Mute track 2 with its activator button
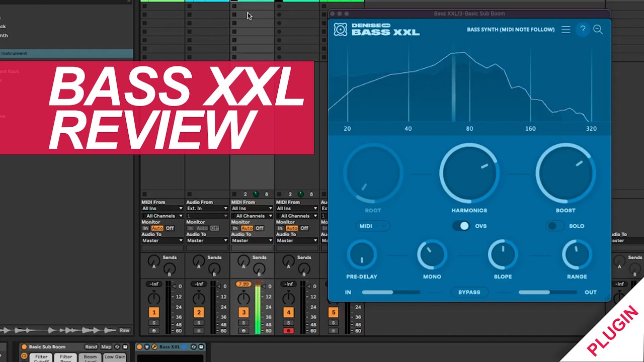 tap(199, 313)
